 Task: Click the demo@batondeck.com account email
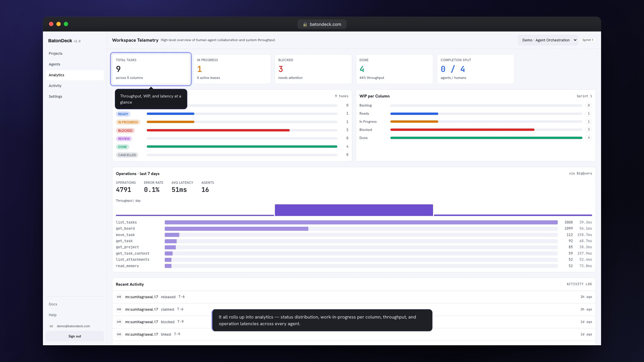[73, 326]
